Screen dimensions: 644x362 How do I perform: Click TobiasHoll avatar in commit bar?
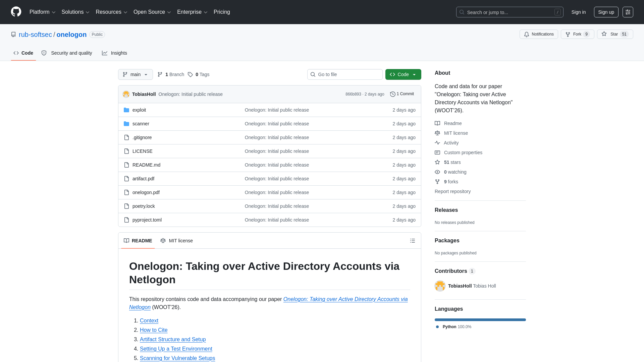click(x=126, y=94)
